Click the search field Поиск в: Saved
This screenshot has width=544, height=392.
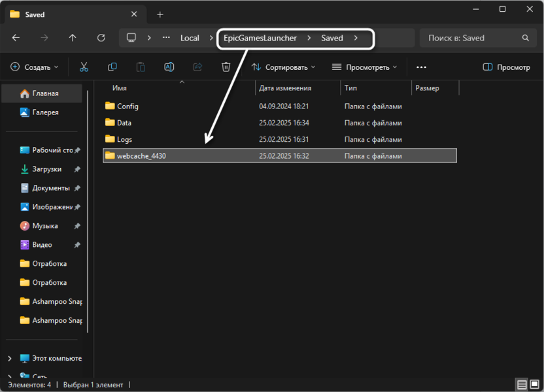476,38
